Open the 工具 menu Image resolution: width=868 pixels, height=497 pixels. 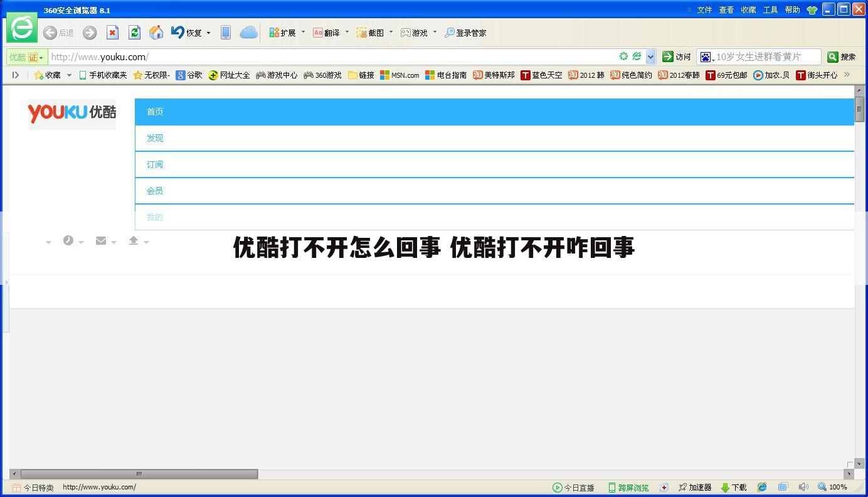point(770,10)
